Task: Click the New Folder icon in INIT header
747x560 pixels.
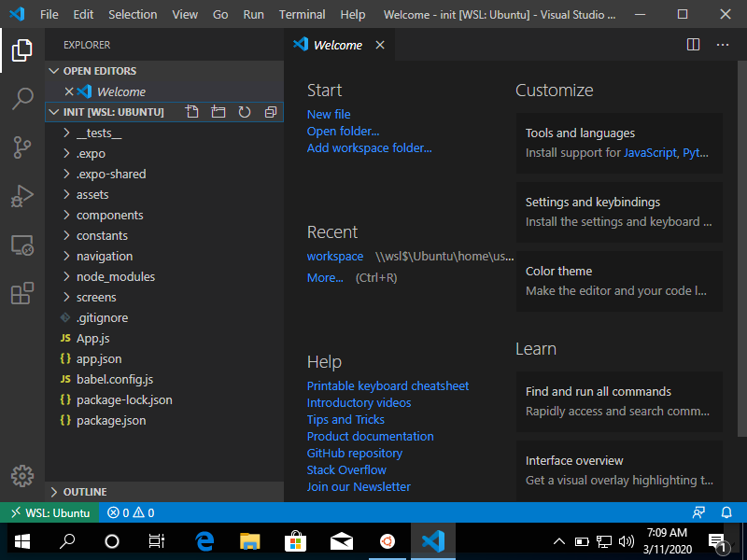Action: (x=218, y=112)
